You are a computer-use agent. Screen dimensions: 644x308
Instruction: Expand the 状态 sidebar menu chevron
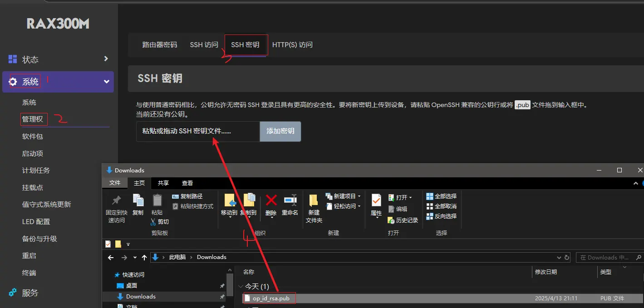pos(106,59)
